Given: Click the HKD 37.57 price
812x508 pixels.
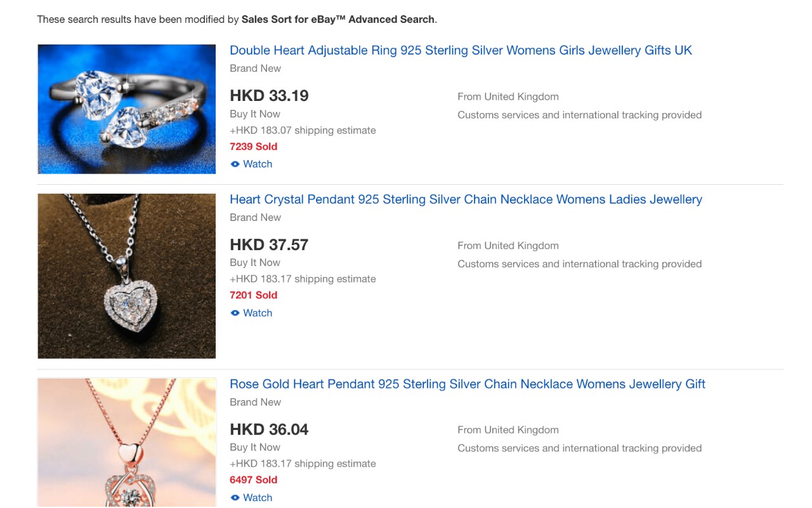Looking at the screenshot, I should (x=269, y=245).
